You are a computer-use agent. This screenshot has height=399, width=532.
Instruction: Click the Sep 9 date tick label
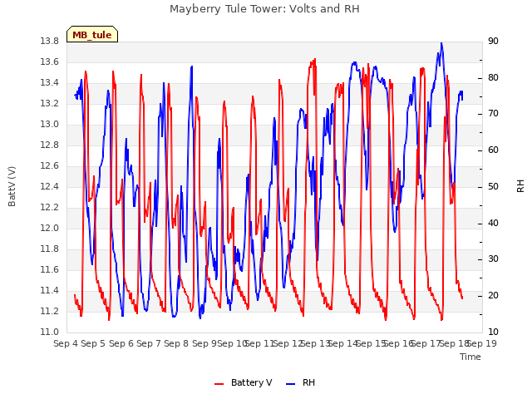(204, 343)
